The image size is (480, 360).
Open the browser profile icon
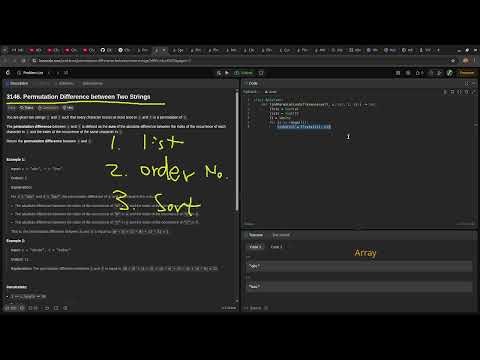pos(466,61)
